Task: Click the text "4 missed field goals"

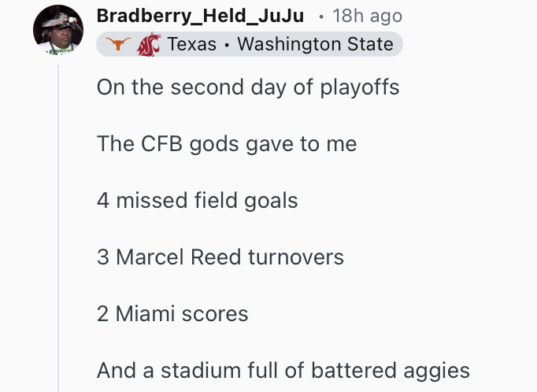Action: [198, 200]
